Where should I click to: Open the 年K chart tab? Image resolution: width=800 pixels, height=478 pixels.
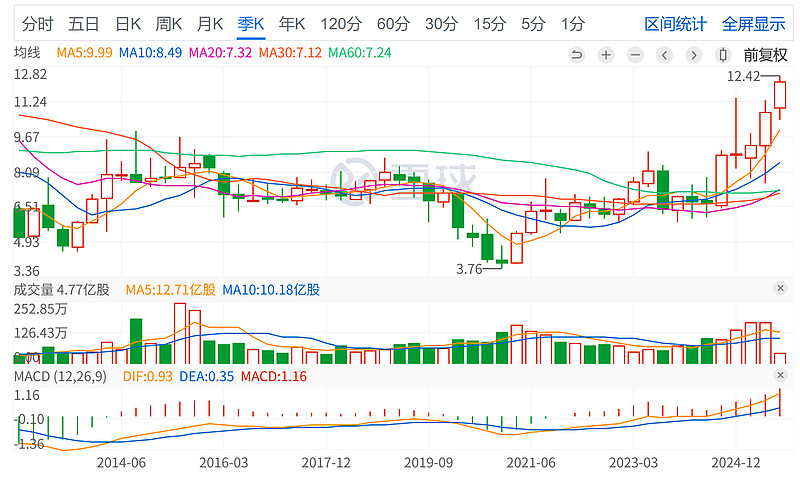coord(292,24)
